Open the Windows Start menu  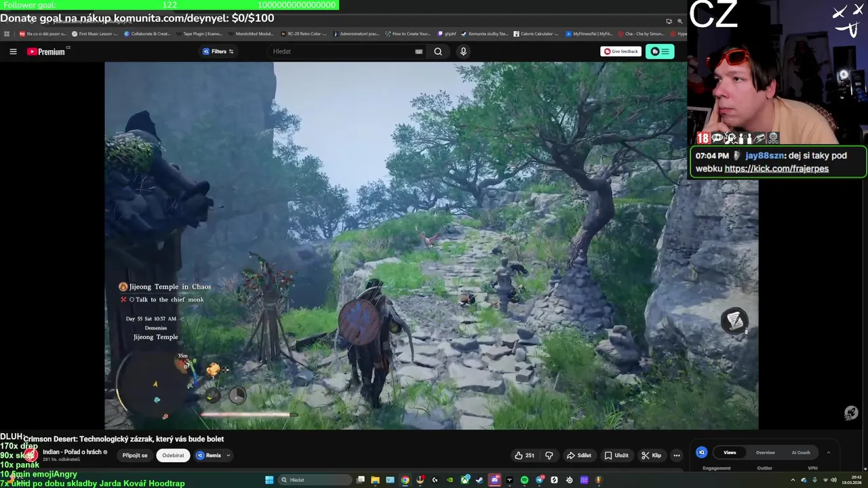click(269, 480)
